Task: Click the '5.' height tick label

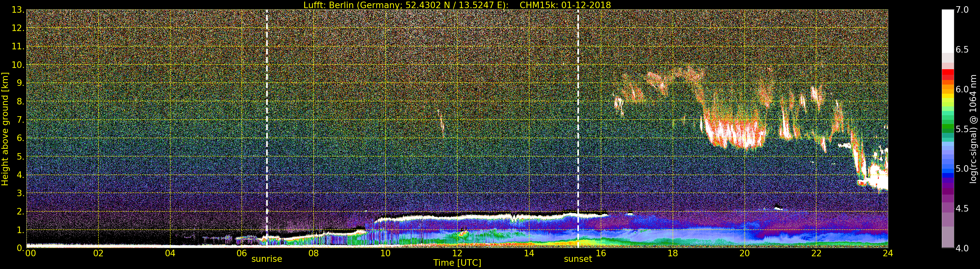Action: (20, 156)
